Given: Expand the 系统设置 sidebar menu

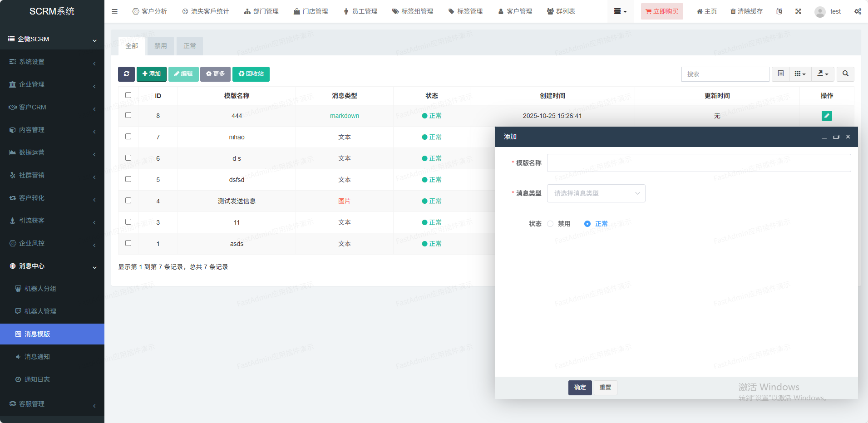Looking at the screenshot, I should click(x=52, y=62).
